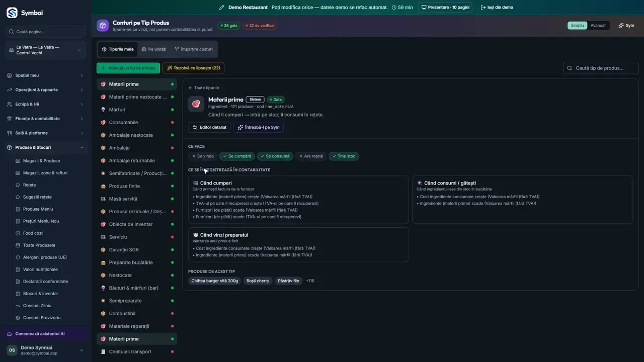Click the Alergeni produse (UE) icon
Image resolution: width=644 pixels, height=362 pixels.
click(18, 257)
